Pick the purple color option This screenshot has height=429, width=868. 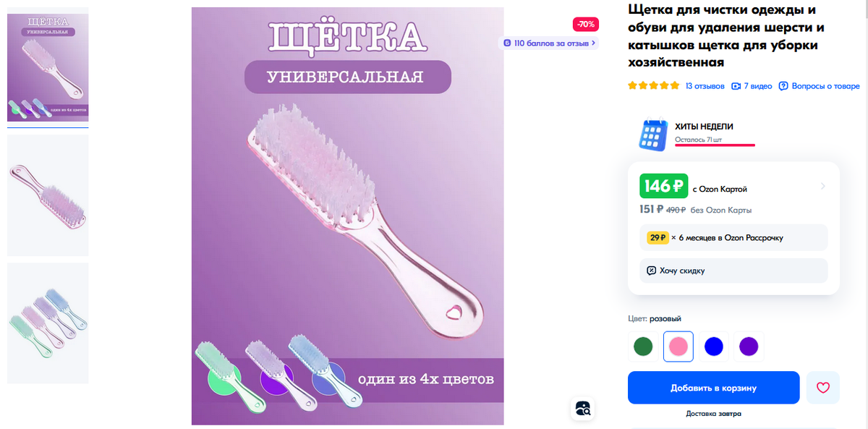point(749,347)
